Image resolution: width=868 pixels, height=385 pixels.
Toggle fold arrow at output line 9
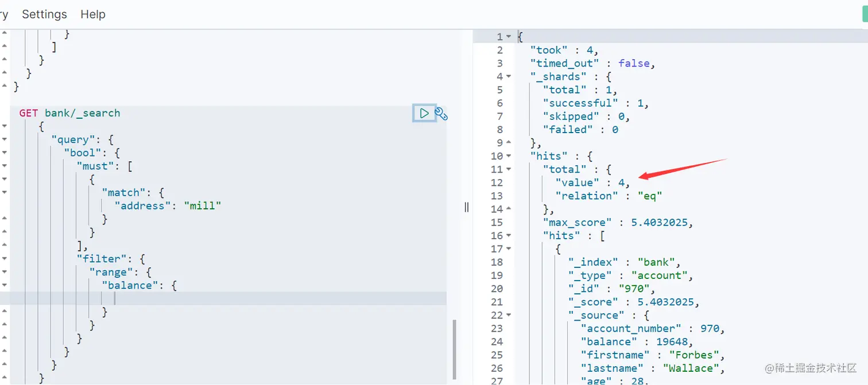pyautogui.click(x=509, y=143)
